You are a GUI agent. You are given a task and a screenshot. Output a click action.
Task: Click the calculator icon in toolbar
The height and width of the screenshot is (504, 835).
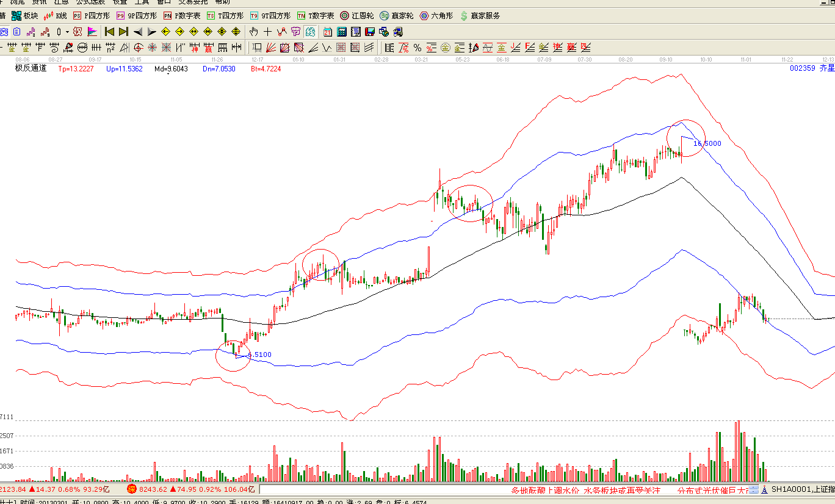click(342, 32)
